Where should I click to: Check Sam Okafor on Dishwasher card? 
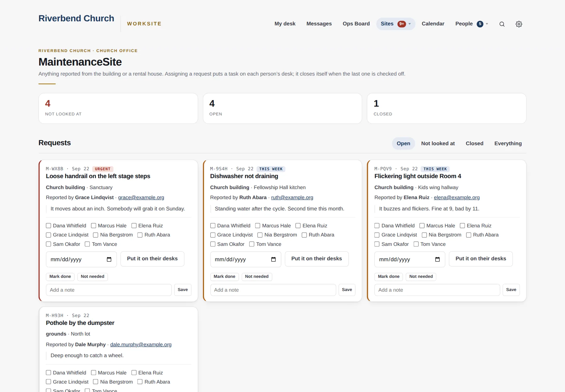(x=213, y=244)
